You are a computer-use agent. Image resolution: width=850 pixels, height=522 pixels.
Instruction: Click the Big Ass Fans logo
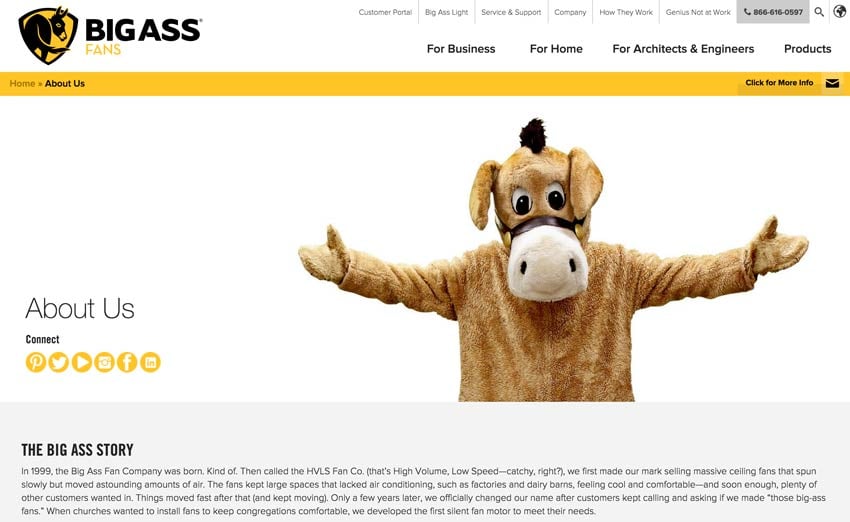110,36
